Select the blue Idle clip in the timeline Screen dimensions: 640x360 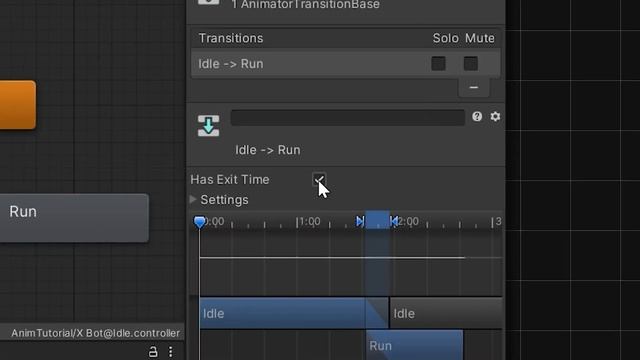pos(294,313)
